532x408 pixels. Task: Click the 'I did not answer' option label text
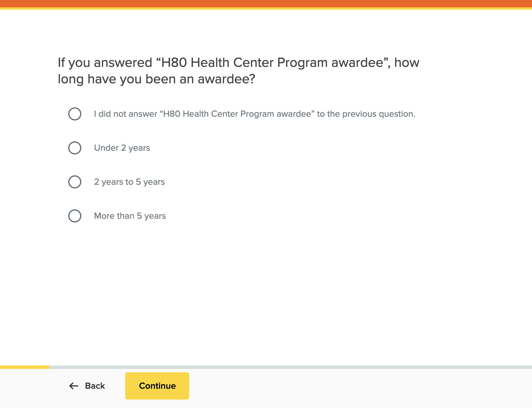254,114
